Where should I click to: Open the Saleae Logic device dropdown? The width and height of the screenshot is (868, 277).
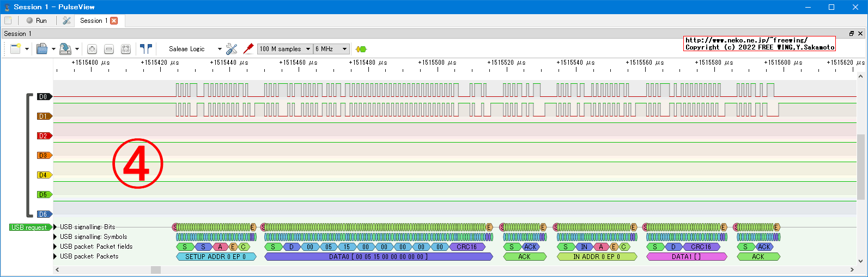click(x=195, y=49)
